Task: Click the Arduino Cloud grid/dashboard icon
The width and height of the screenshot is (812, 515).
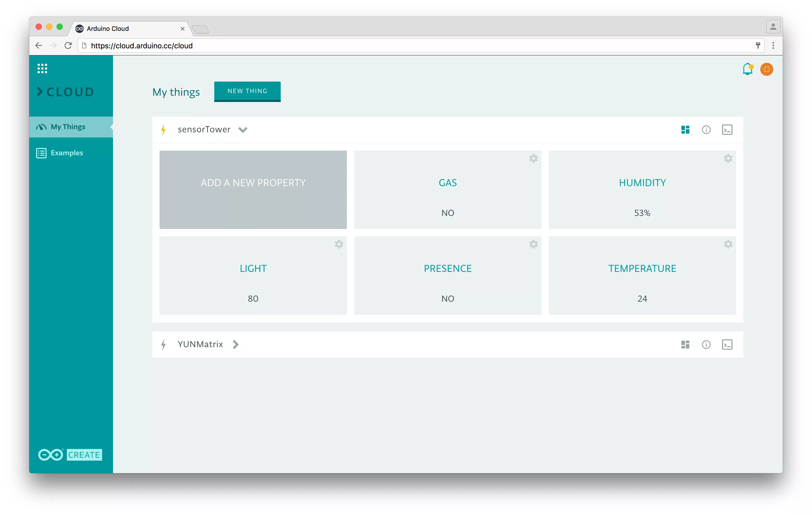Action: pyautogui.click(x=686, y=129)
